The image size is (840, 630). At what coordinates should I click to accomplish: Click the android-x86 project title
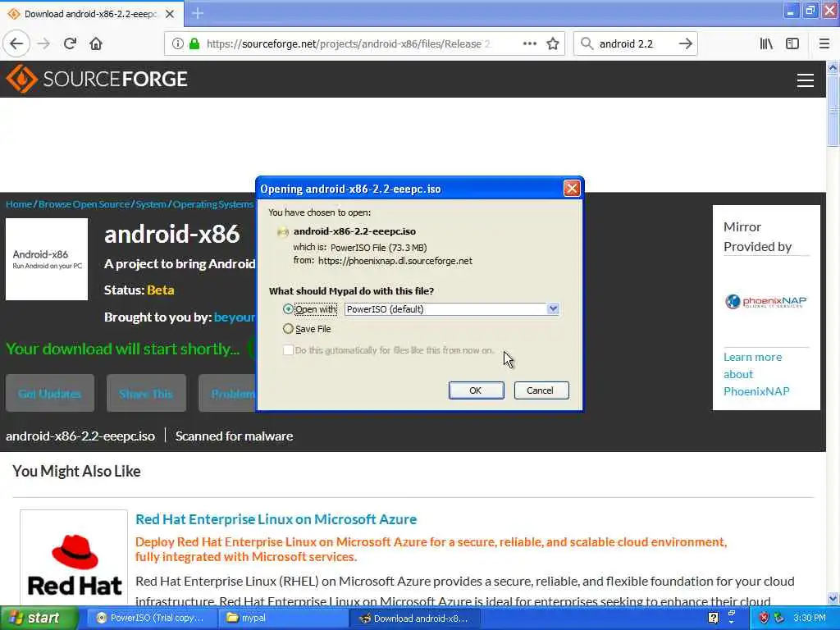click(x=172, y=234)
